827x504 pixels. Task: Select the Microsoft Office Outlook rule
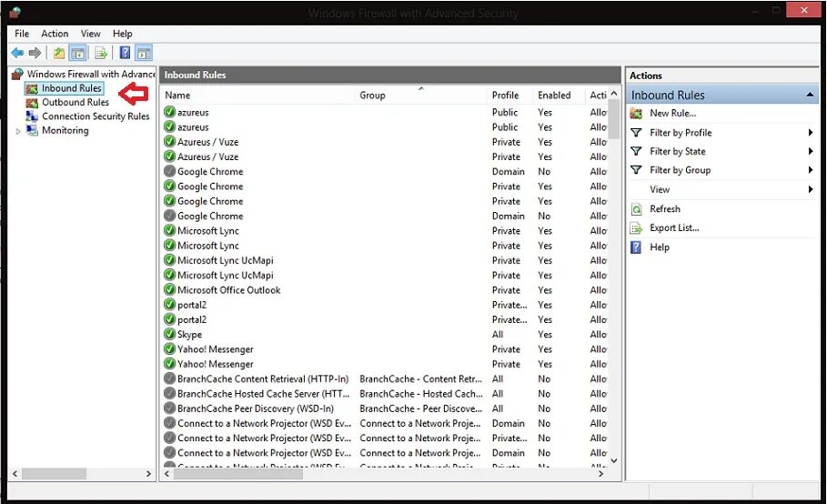[229, 290]
